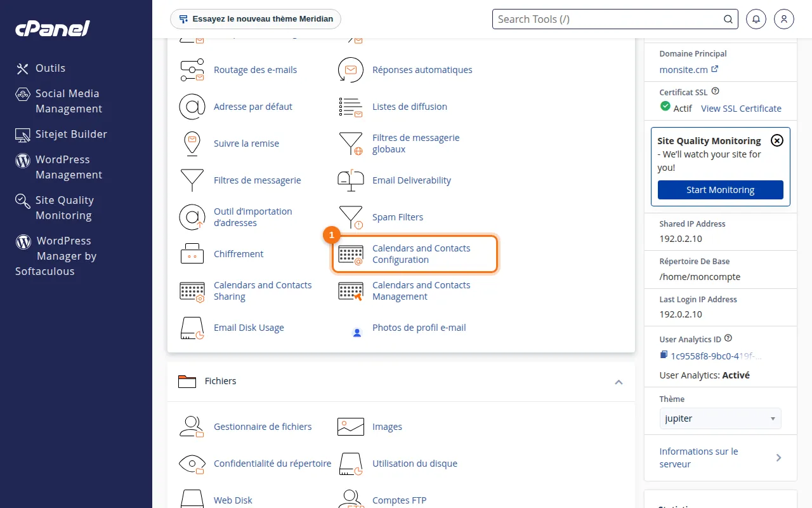Open Sitejet Builder in the sidebar
This screenshot has width=812, height=508.
61,134
